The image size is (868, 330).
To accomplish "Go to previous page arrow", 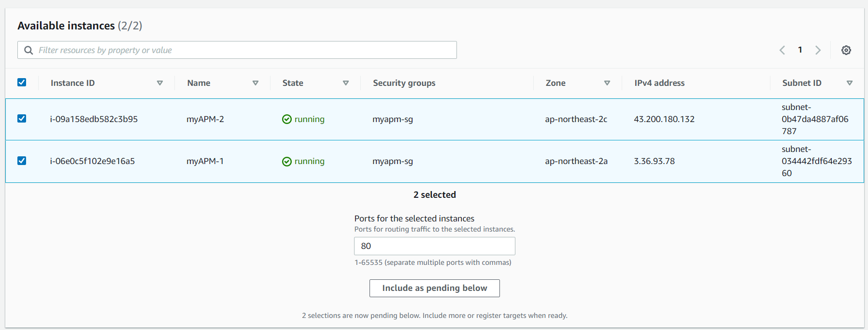I will point(783,50).
